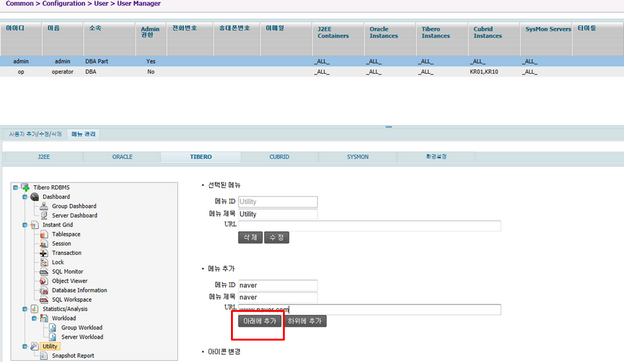624x362 pixels.
Task: Click the Transaction icon in tree
Action: coord(44,253)
